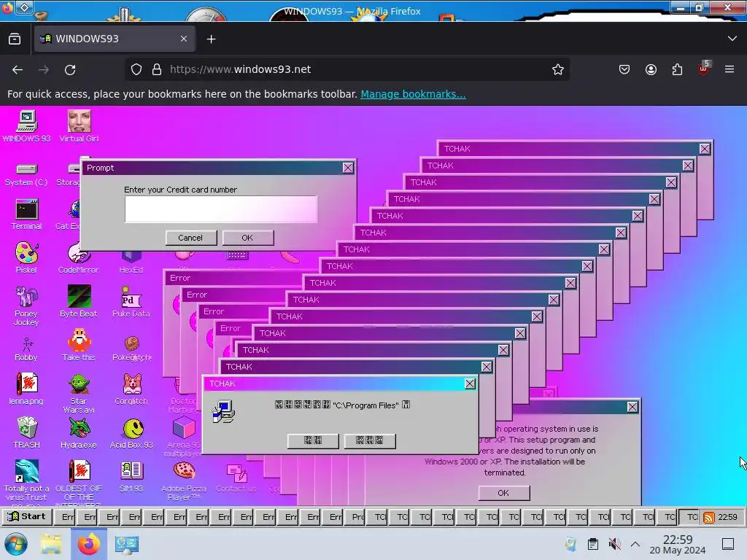Close the Prompt dialog
Image resolution: width=747 pixels, height=560 pixels.
[348, 168]
